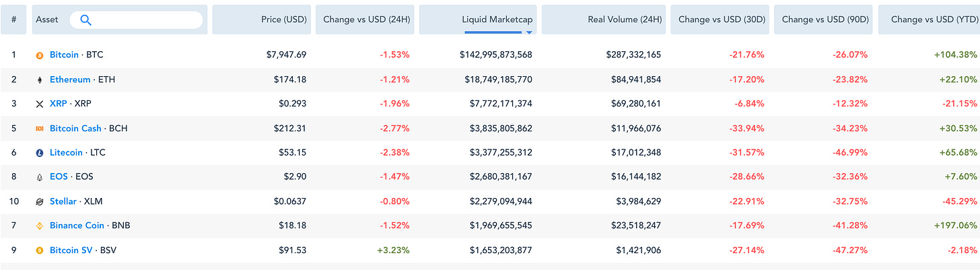Click the Bitcoin Cash icon
This screenshot has width=980, height=270.
[x=40, y=129]
